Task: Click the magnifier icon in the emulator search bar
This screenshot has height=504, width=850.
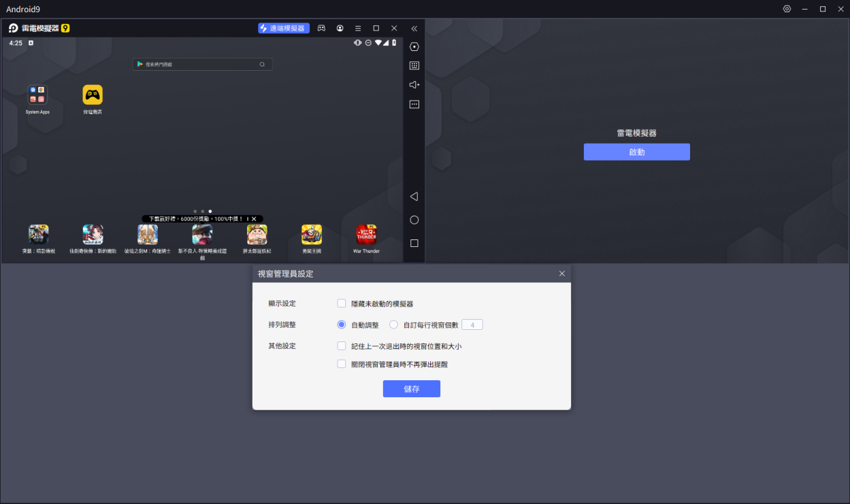Action: (x=262, y=65)
